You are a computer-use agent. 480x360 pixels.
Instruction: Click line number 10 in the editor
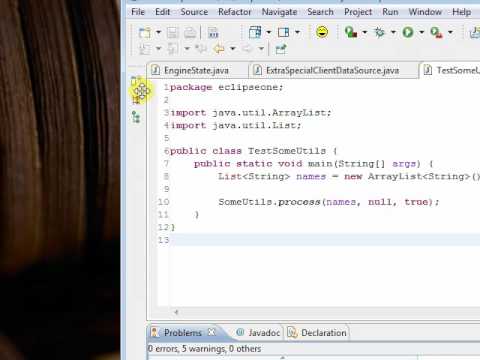point(163,202)
